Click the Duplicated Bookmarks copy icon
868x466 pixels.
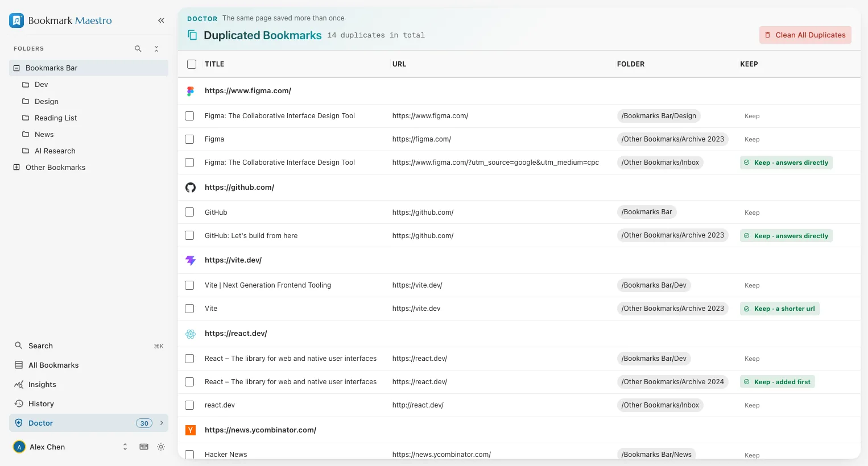(192, 35)
